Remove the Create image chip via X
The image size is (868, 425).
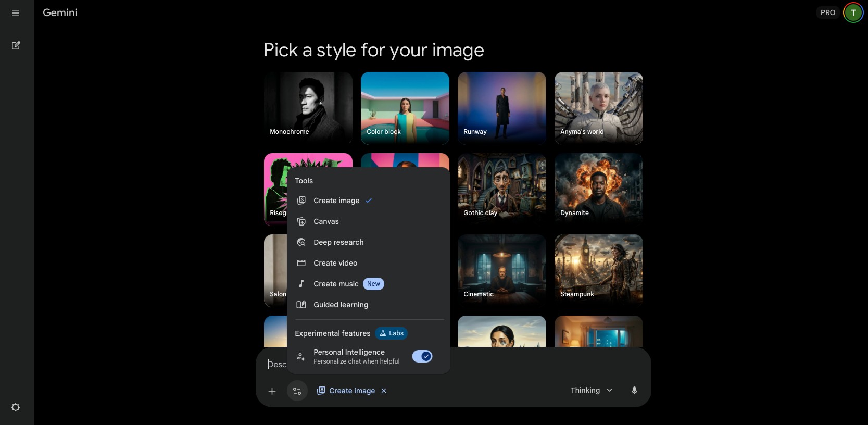(x=384, y=391)
